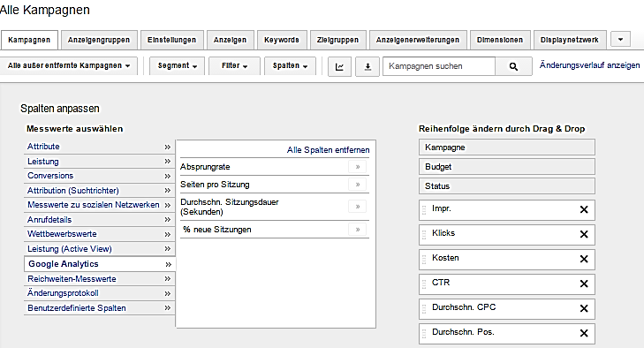This screenshot has width=644, height=348.
Task: Switch to the Displaynetzwerk tab
Action: pyautogui.click(x=569, y=40)
